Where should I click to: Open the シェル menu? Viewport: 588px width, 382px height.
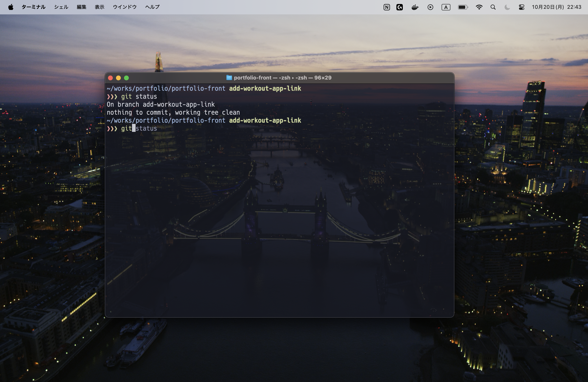click(61, 7)
